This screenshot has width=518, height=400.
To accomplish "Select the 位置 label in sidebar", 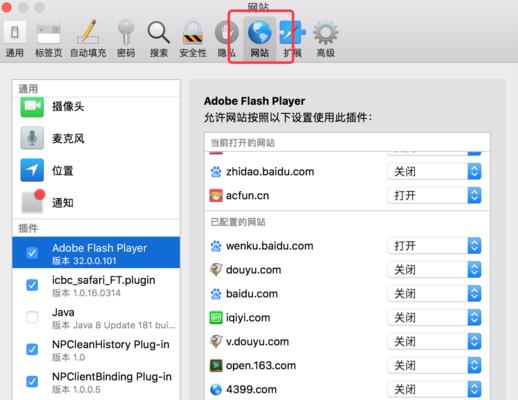I will [x=63, y=171].
